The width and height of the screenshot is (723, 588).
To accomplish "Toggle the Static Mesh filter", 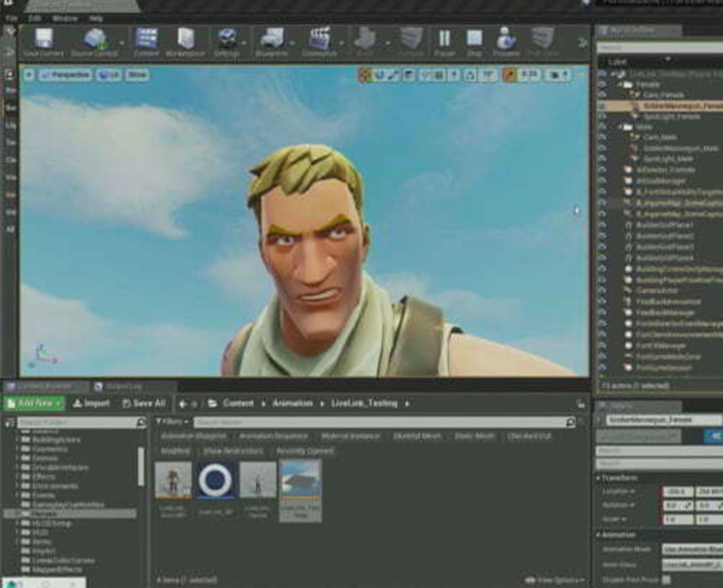I will pos(474,436).
